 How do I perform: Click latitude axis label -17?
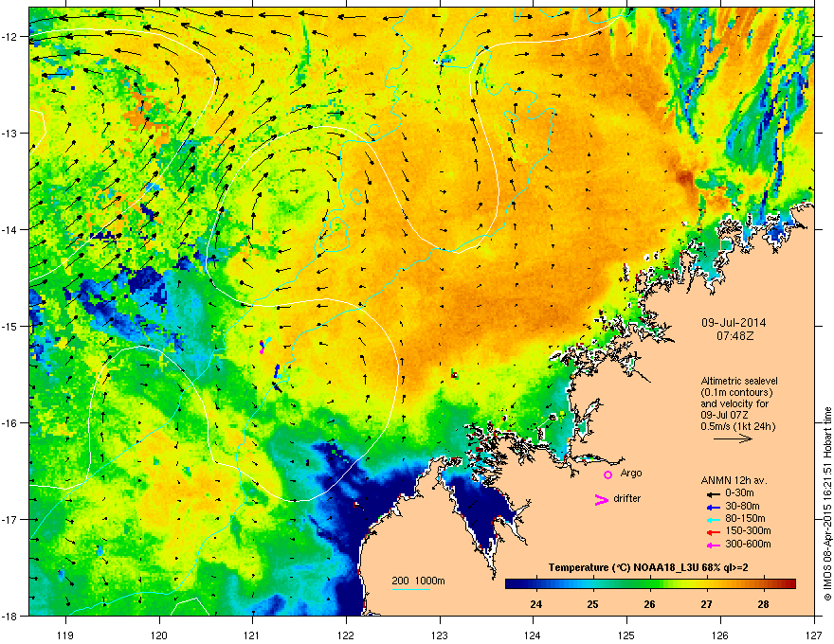click(x=9, y=520)
